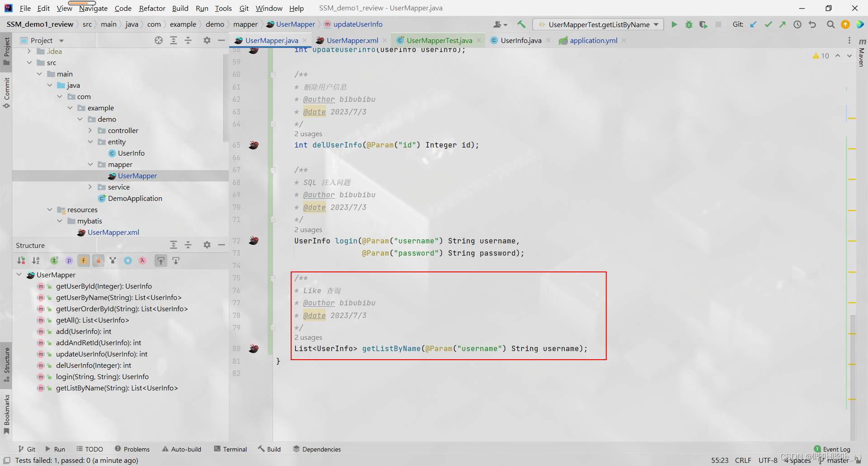Open Search Everywhere magnifier
The width and height of the screenshot is (868, 466).
830,24
